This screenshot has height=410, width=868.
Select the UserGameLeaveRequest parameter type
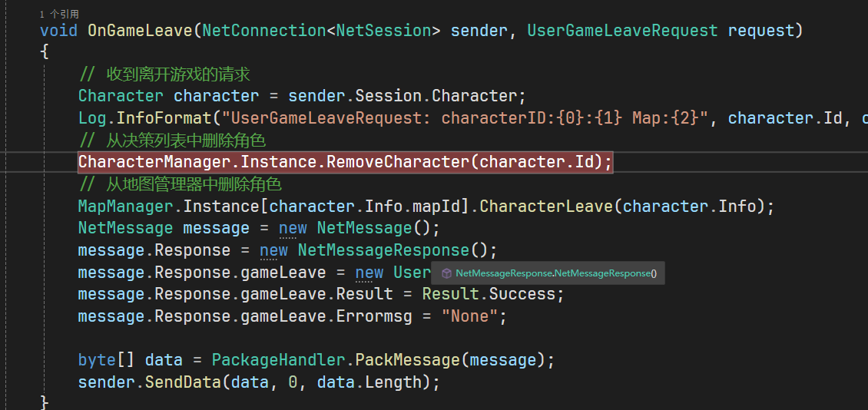click(x=622, y=31)
